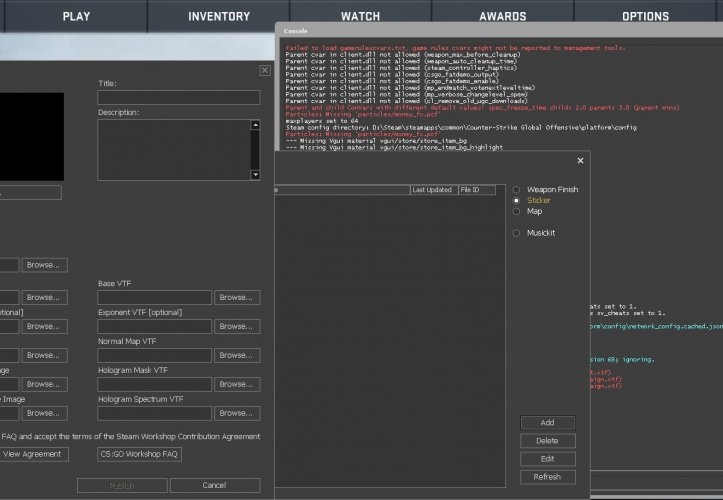Screen dimensions: 723x500
Task: Choose the Sticker radio button
Action: [517, 201]
